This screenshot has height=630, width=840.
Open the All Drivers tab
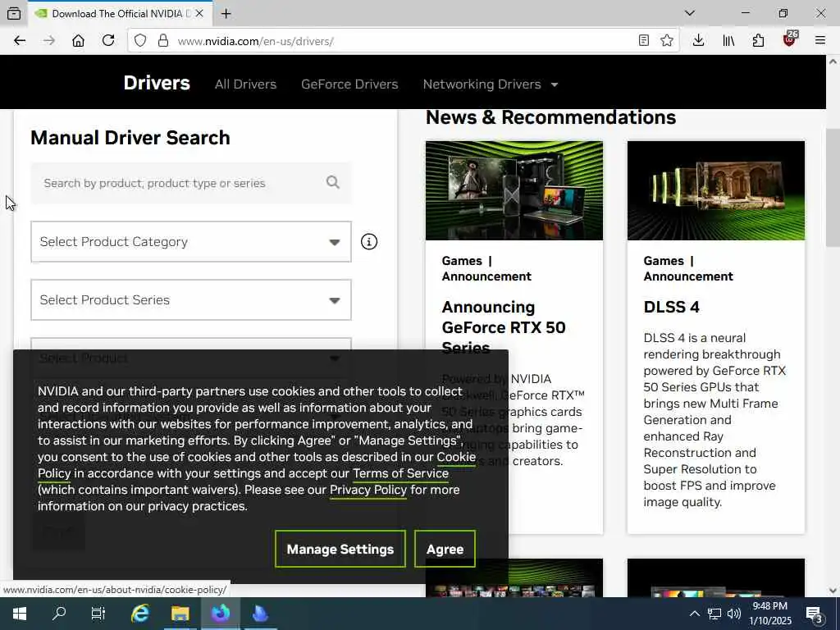click(245, 84)
